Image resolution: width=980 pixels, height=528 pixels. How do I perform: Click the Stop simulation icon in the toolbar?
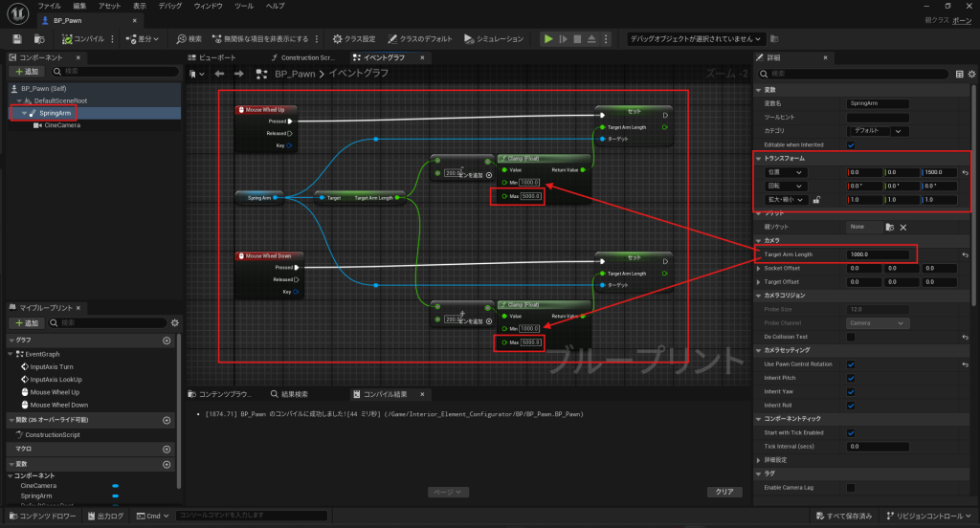577,39
